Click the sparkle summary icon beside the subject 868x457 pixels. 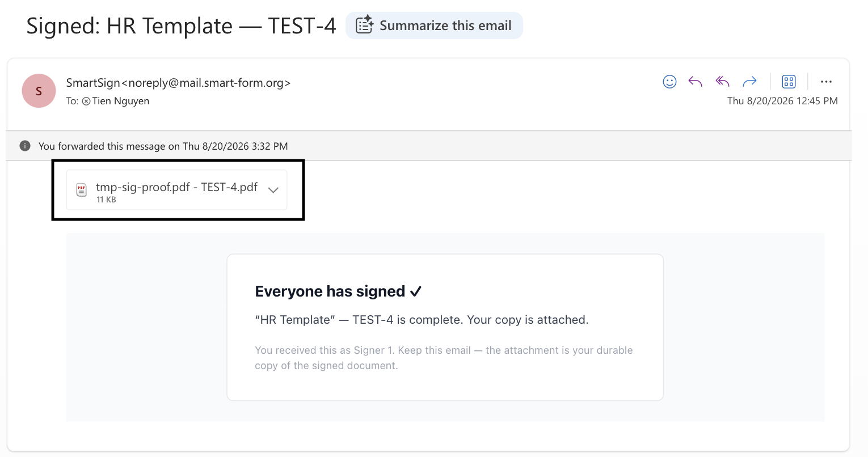coord(364,26)
